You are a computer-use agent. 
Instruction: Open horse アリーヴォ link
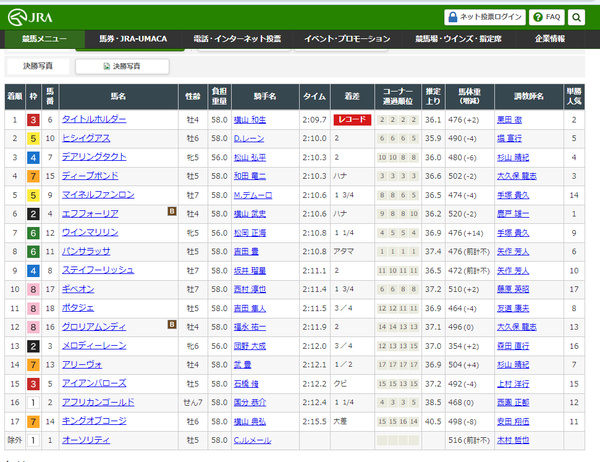click(x=82, y=364)
